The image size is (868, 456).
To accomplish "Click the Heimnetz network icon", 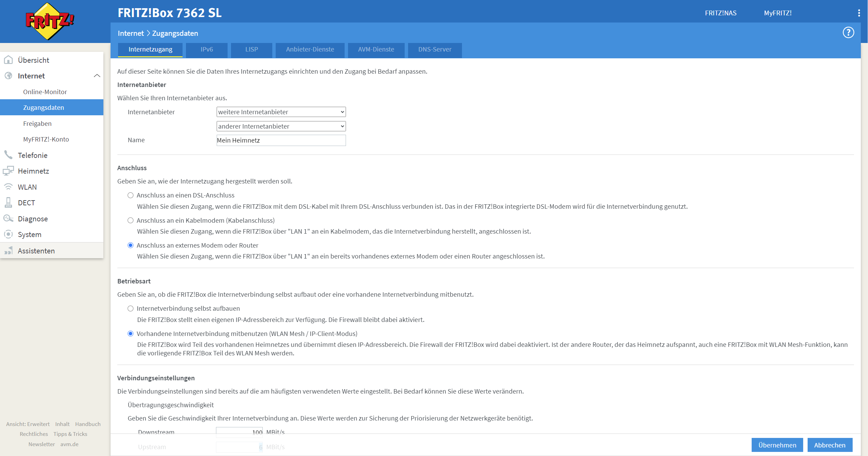I will point(9,171).
